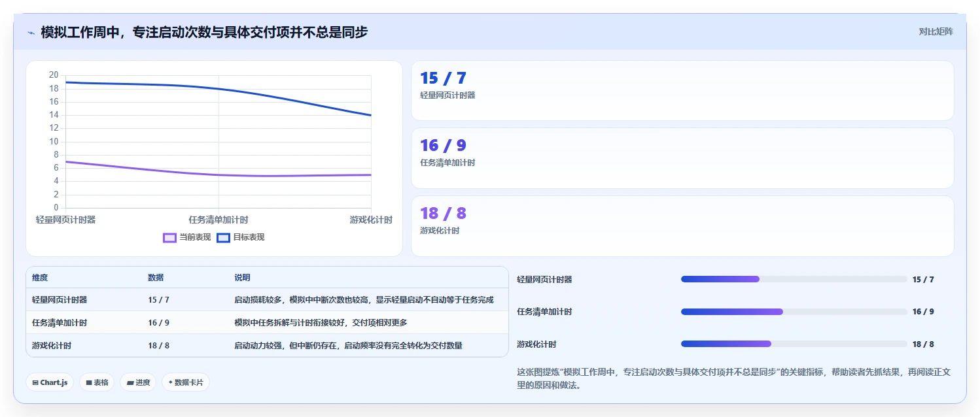Click table cell value 16 / 9
980x417 pixels.
pos(158,323)
